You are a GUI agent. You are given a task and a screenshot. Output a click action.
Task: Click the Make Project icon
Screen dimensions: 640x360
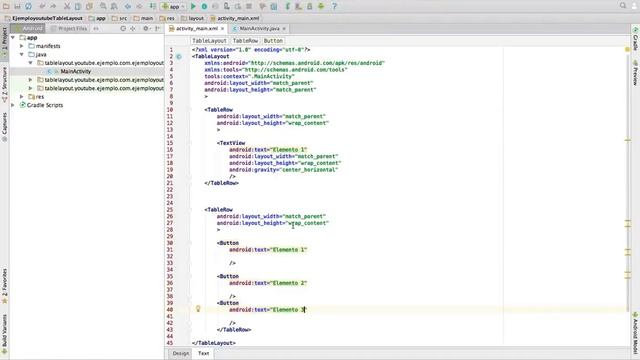(152, 6)
